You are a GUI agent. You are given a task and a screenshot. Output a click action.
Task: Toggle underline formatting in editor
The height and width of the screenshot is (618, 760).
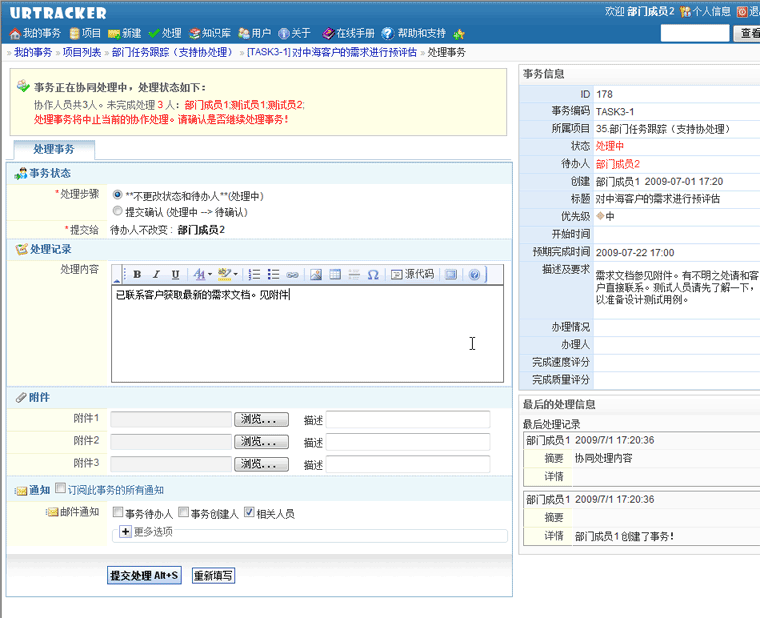pos(175,274)
